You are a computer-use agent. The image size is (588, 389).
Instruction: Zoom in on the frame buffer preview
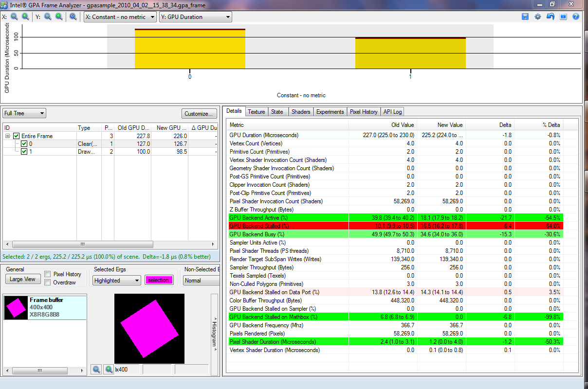107,369
